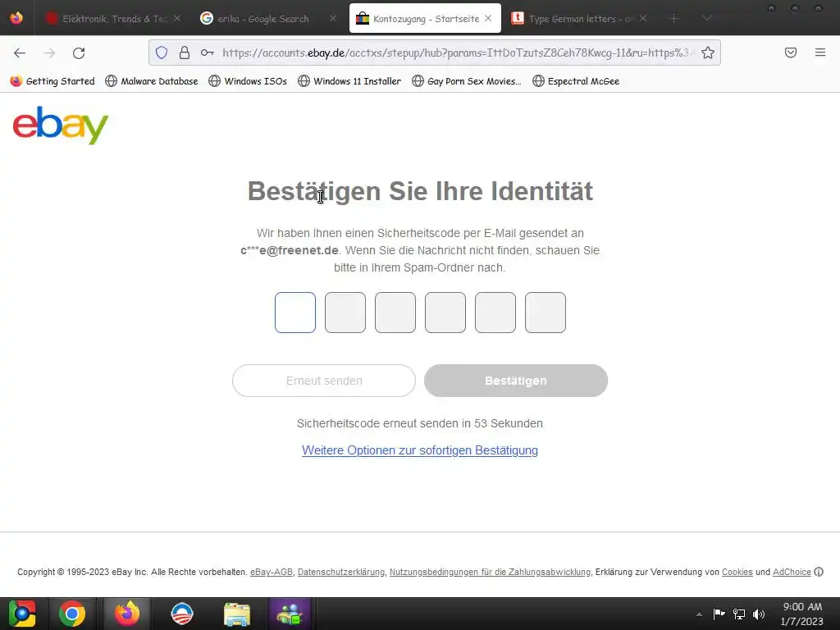Click the clock showing 9:00 AM
This screenshot has height=630, width=840.
(x=802, y=614)
